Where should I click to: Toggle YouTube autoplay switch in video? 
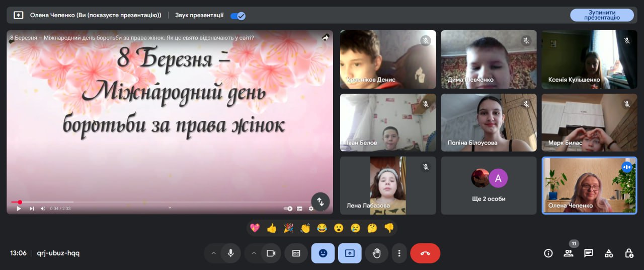point(288,209)
